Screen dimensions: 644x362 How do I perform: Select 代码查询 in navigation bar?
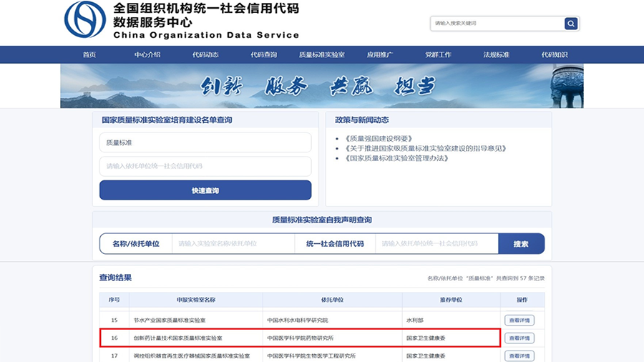263,55
